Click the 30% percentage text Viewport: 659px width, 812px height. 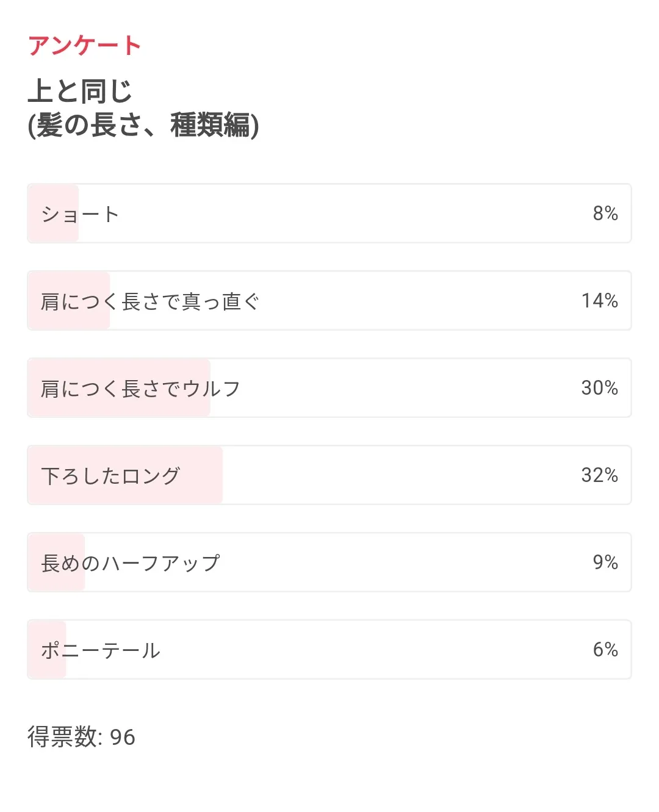[600, 388]
